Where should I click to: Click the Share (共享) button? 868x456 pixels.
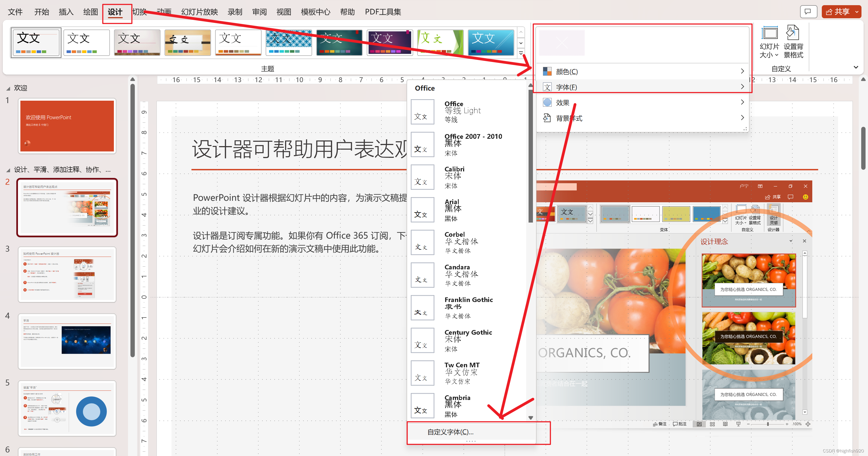click(x=838, y=12)
